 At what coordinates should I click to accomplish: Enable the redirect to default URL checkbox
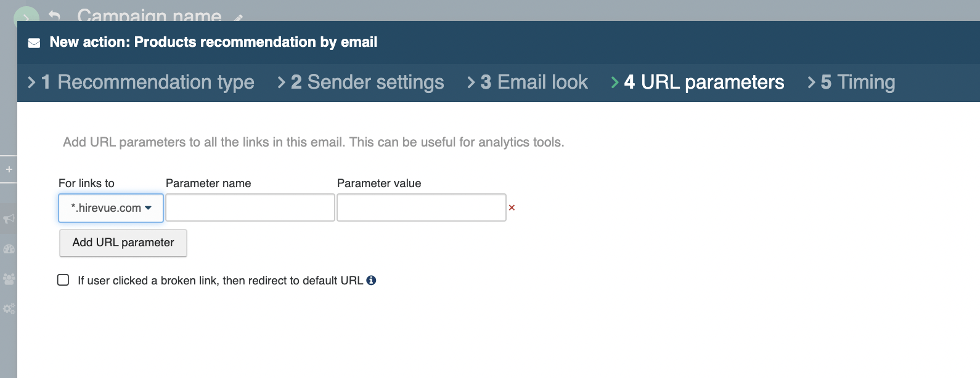[63, 280]
